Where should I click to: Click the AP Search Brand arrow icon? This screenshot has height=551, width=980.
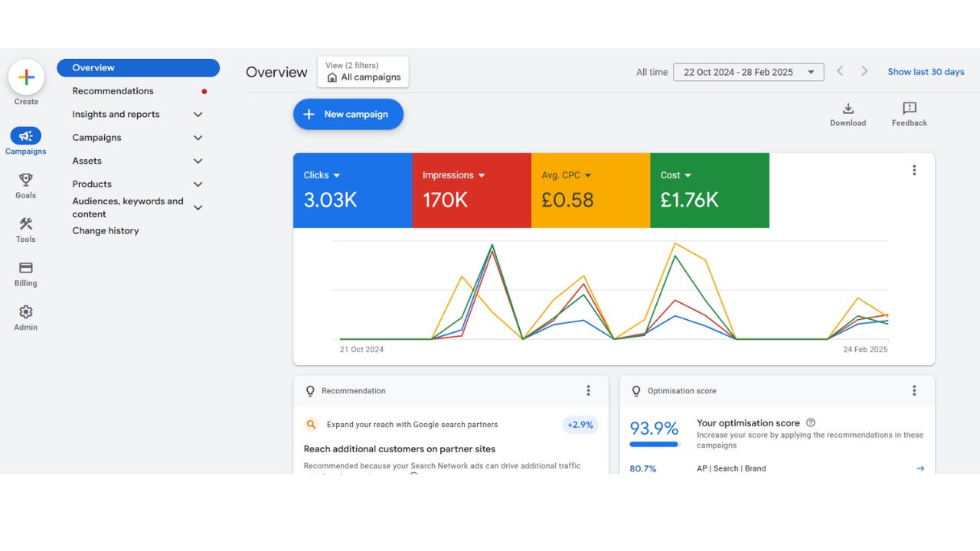(920, 468)
